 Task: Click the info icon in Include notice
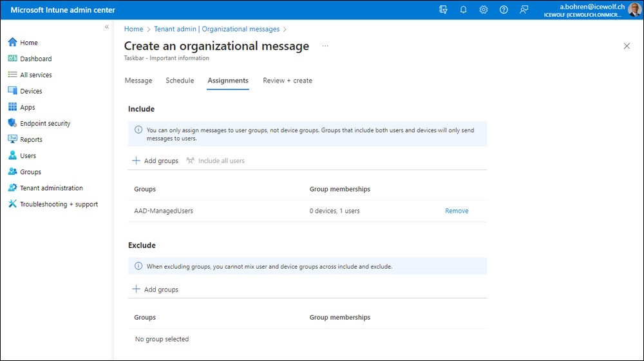coord(138,130)
